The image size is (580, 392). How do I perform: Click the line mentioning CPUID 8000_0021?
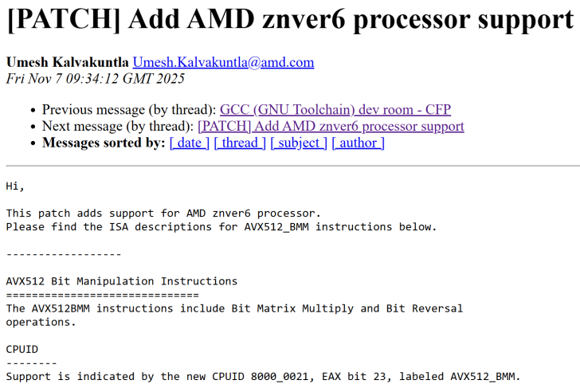pos(263,376)
